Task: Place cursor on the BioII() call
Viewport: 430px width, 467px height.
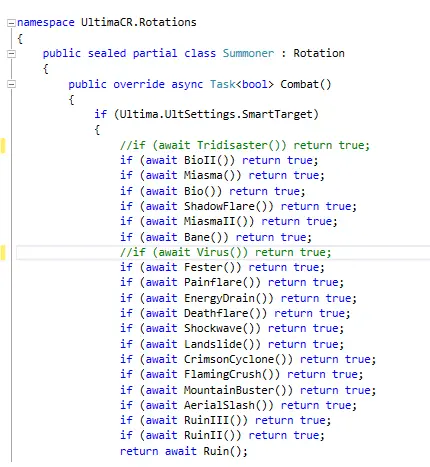Action: pyautogui.click(x=209, y=160)
